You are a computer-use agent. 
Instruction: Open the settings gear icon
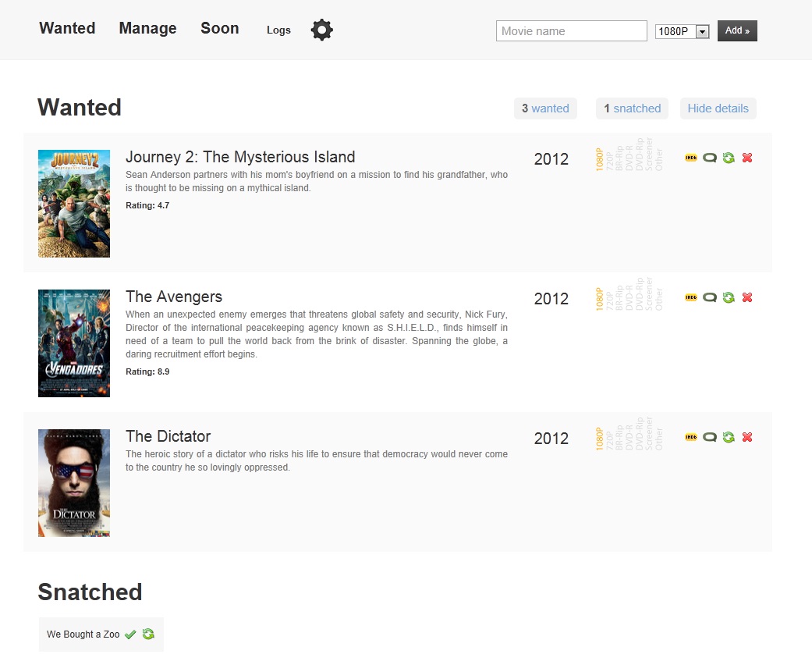321,30
